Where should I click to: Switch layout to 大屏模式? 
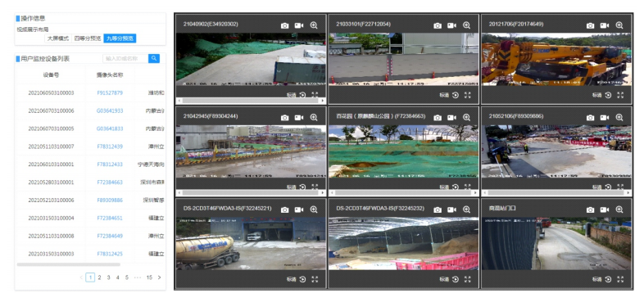click(58, 38)
